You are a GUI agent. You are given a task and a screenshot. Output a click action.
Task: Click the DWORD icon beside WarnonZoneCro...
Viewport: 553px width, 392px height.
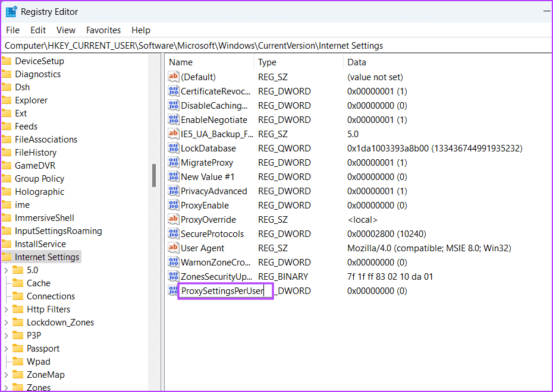[173, 262]
